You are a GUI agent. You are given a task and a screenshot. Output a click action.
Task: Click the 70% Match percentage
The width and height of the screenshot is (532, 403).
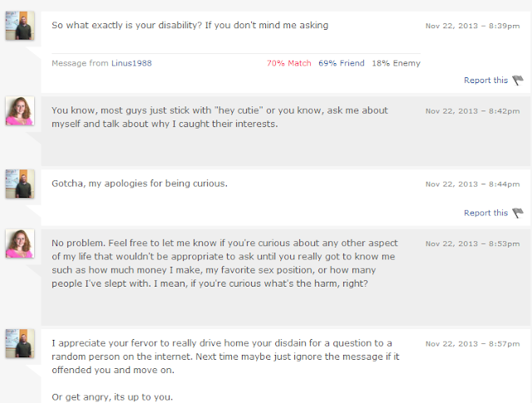(x=288, y=63)
